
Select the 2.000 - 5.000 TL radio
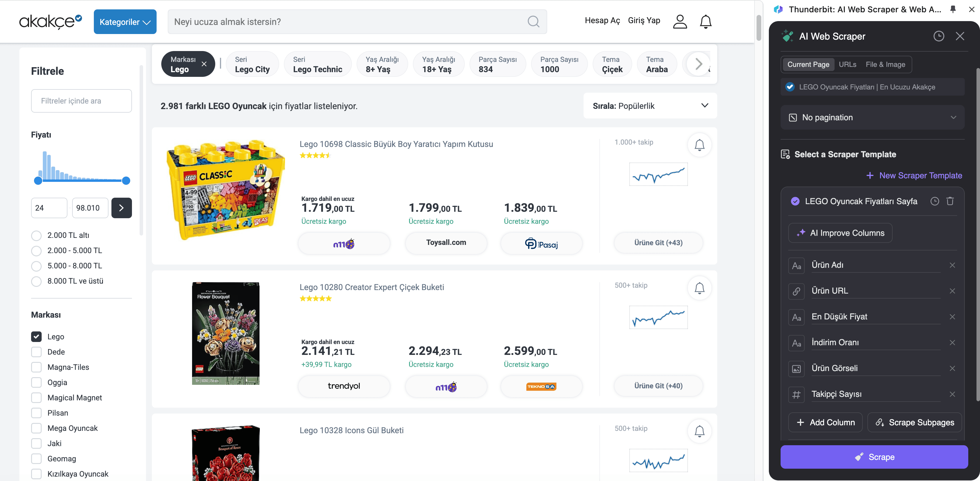(x=37, y=251)
